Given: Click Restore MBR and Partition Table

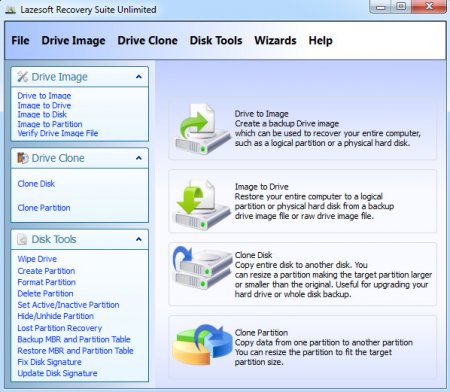Looking at the screenshot, I should pos(75,351).
